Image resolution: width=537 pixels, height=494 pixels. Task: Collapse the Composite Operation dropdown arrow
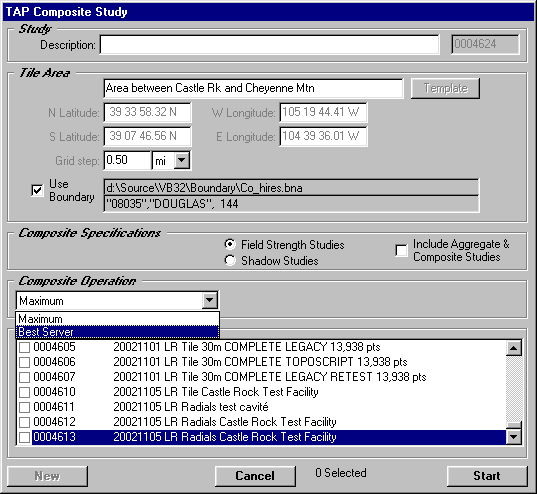pyautogui.click(x=210, y=300)
